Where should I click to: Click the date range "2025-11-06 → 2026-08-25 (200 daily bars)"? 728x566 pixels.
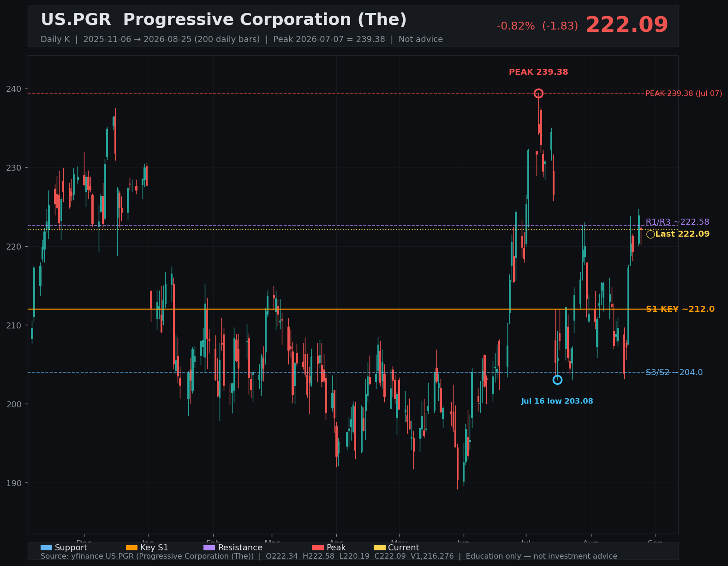pyautogui.click(x=172, y=39)
